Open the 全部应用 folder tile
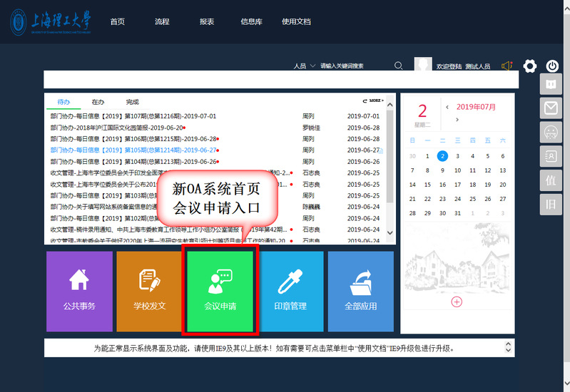 point(360,291)
